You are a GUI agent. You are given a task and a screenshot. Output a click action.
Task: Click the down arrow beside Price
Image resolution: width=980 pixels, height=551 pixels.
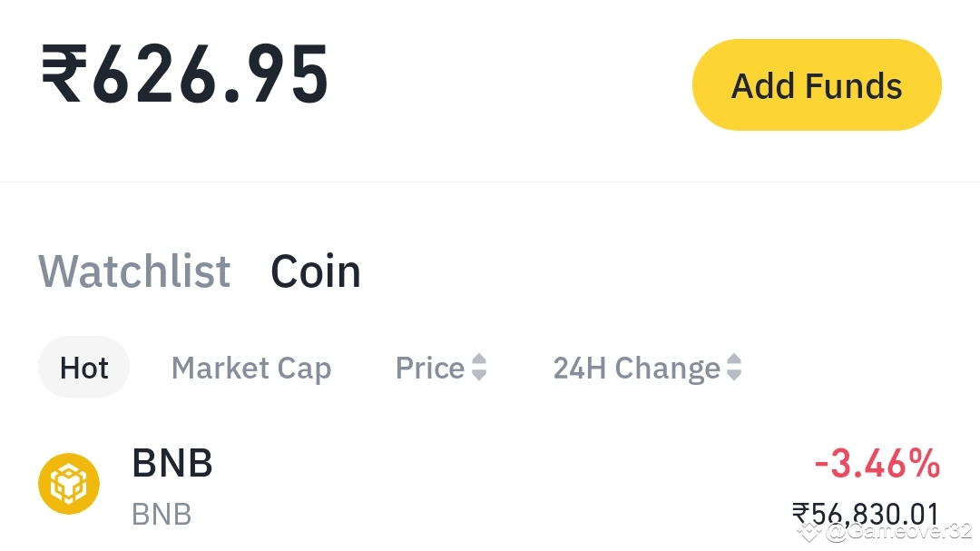(479, 376)
